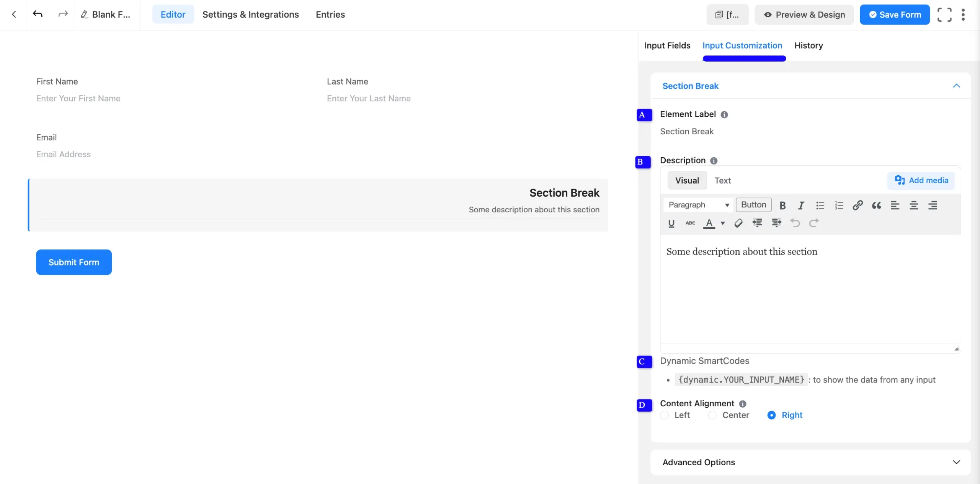The height and width of the screenshot is (484, 980).
Task: Collapse the Section Break panel
Action: (x=956, y=86)
